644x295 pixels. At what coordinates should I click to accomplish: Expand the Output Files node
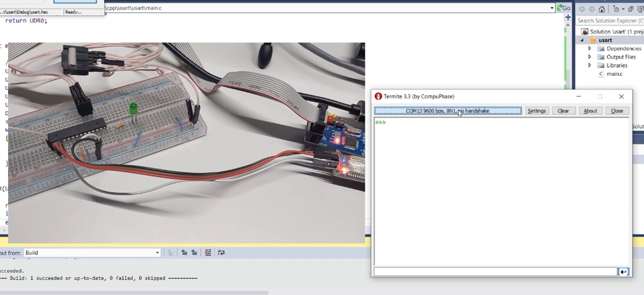click(590, 57)
